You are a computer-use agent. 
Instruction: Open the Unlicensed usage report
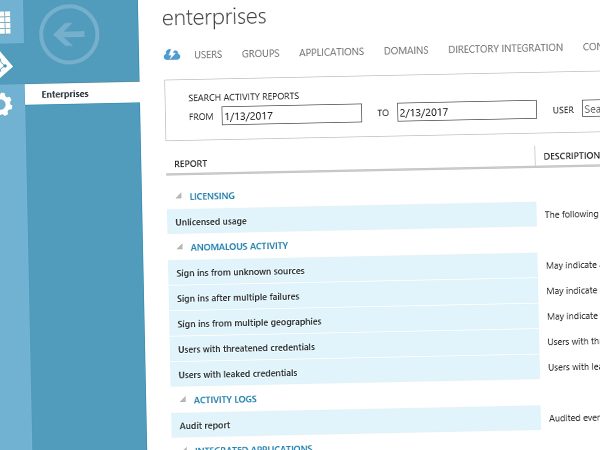tap(211, 221)
